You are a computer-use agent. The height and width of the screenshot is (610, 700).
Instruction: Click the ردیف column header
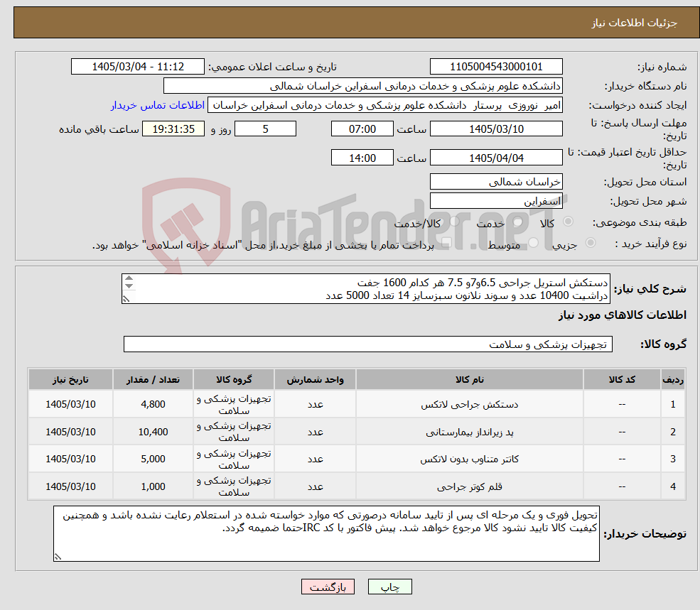(673, 379)
